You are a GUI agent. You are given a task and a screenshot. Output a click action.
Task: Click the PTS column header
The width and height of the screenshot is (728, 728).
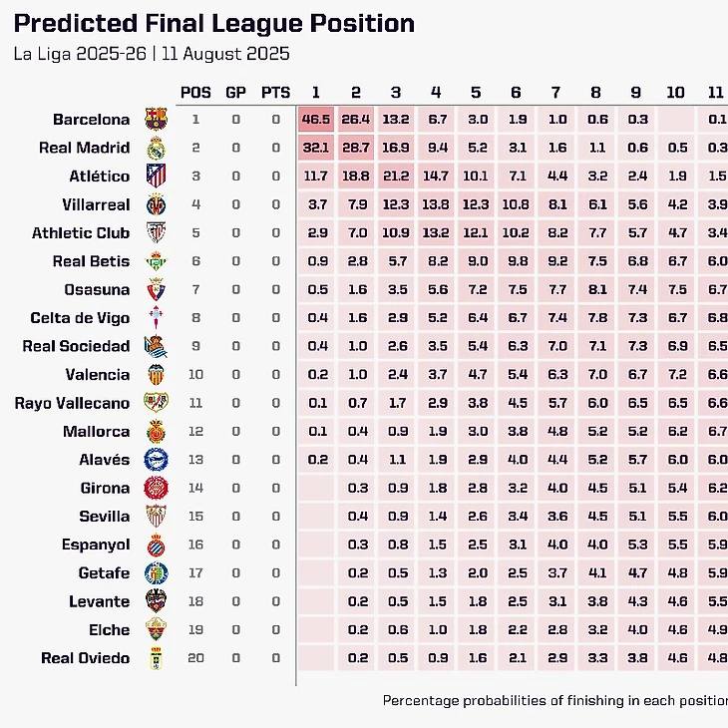coord(275,93)
